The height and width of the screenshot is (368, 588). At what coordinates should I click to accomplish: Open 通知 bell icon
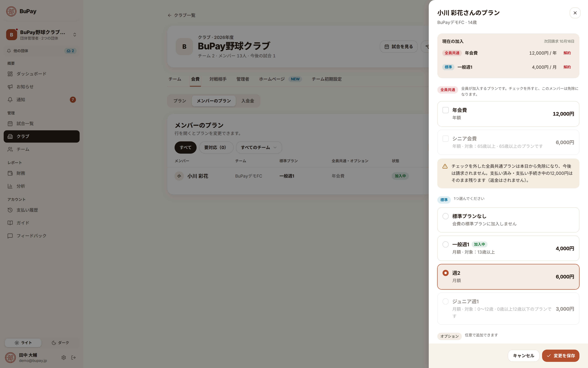click(x=10, y=100)
